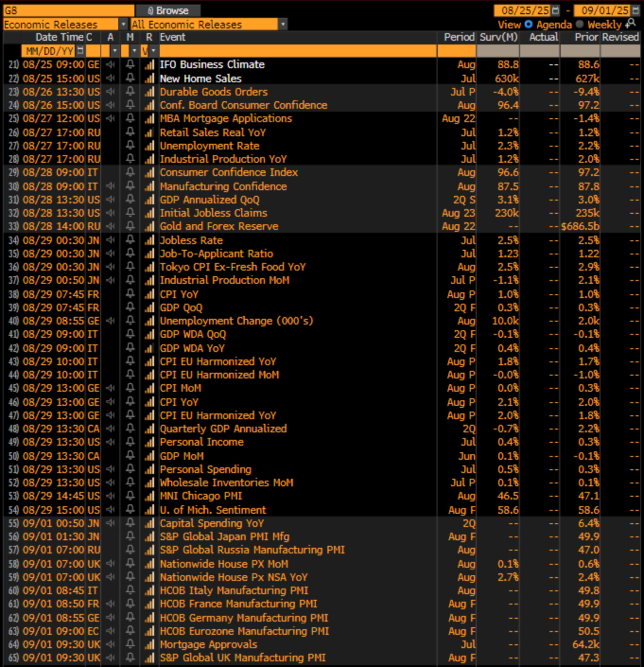
Task: Set alert bell for Initial Jobless Claims
Action: tap(130, 213)
